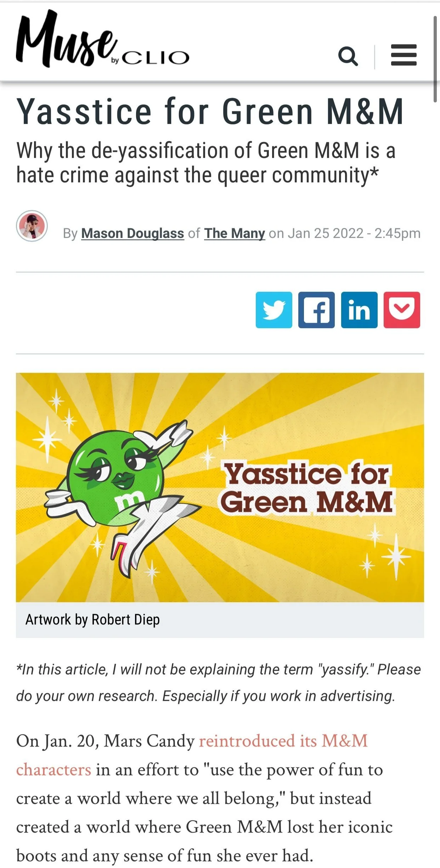
Task: Share article on Facebook
Action: [x=316, y=310]
